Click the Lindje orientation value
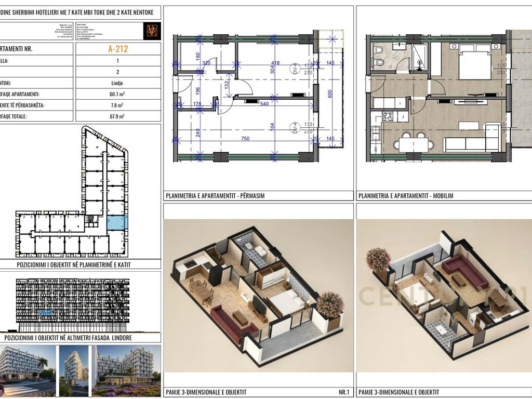 [x=117, y=83]
